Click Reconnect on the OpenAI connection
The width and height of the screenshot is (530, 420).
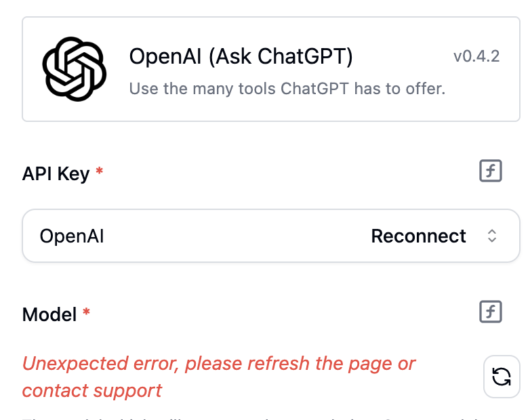418,236
